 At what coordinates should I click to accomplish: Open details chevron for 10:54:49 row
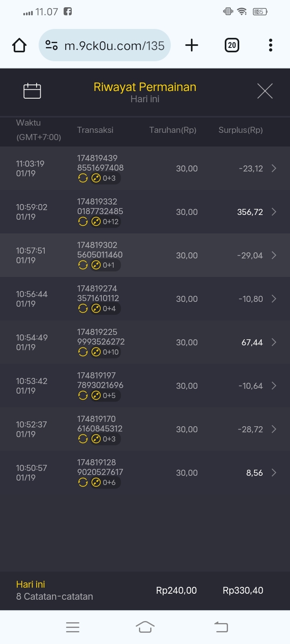click(274, 342)
